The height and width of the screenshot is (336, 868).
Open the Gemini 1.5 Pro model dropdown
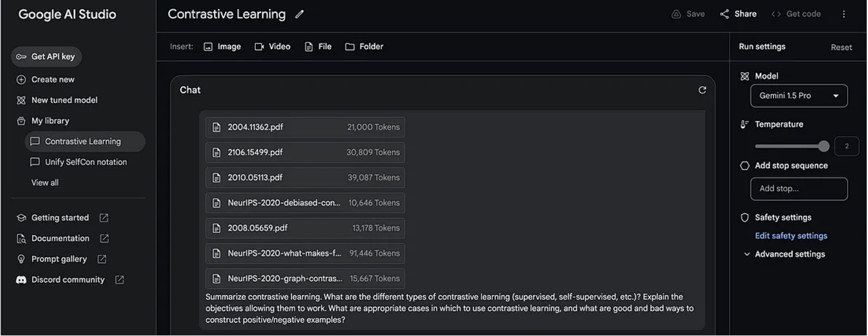[798, 96]
